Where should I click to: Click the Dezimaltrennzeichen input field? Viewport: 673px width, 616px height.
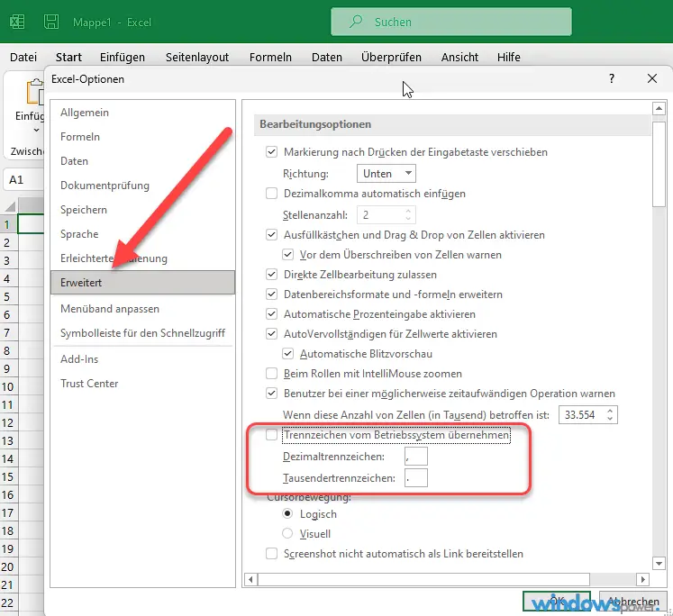[416, 457]
